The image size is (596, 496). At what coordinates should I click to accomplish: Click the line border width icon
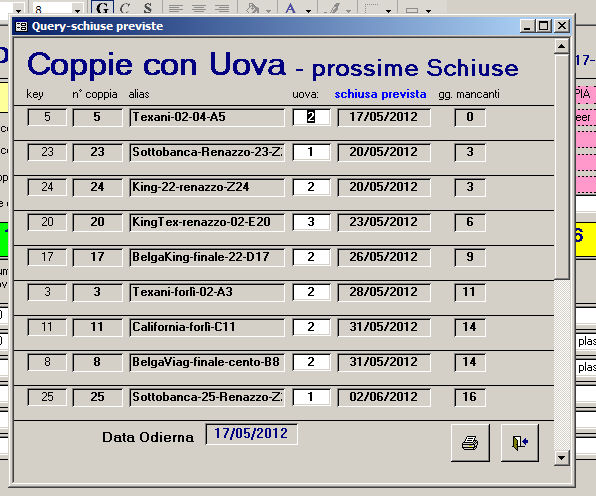371,8
